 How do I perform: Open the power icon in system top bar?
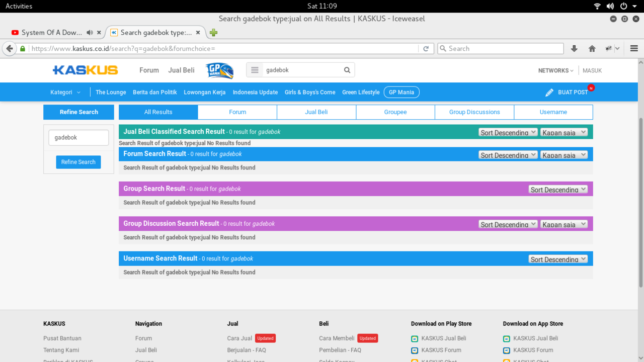pos(623,6)
